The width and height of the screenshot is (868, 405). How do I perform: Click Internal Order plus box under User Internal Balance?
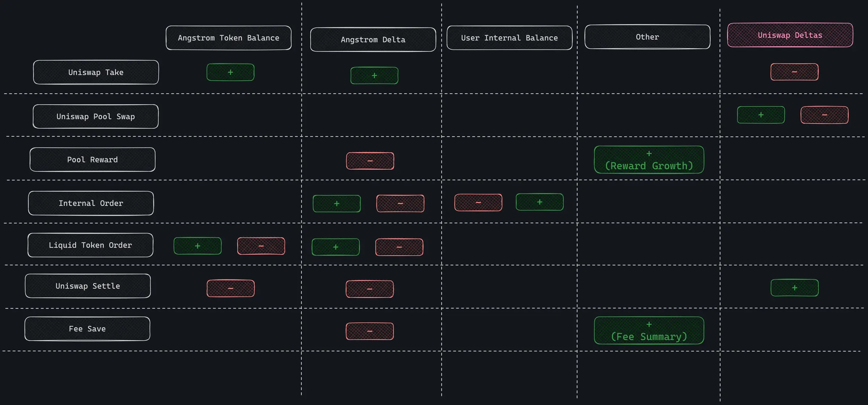coord(540,202)
